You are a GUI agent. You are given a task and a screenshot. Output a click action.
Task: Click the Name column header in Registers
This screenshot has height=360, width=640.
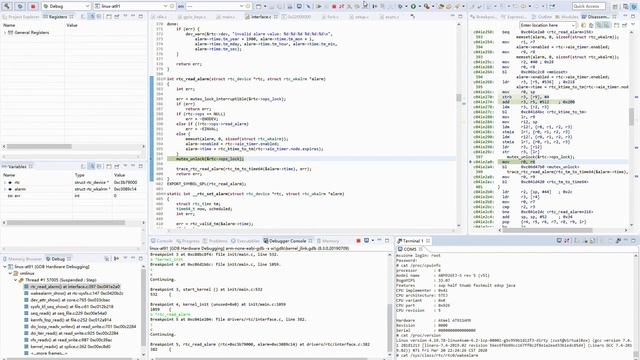[9, 25]
